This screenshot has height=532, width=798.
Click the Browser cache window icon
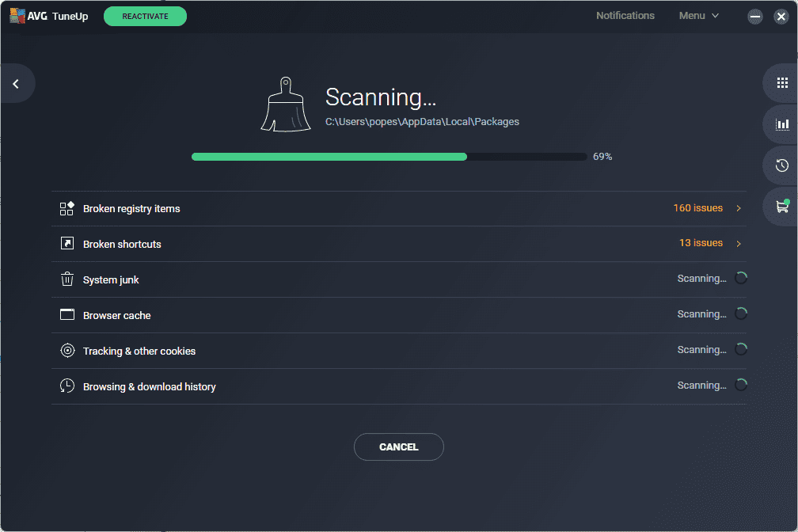[x=67, y=314]
